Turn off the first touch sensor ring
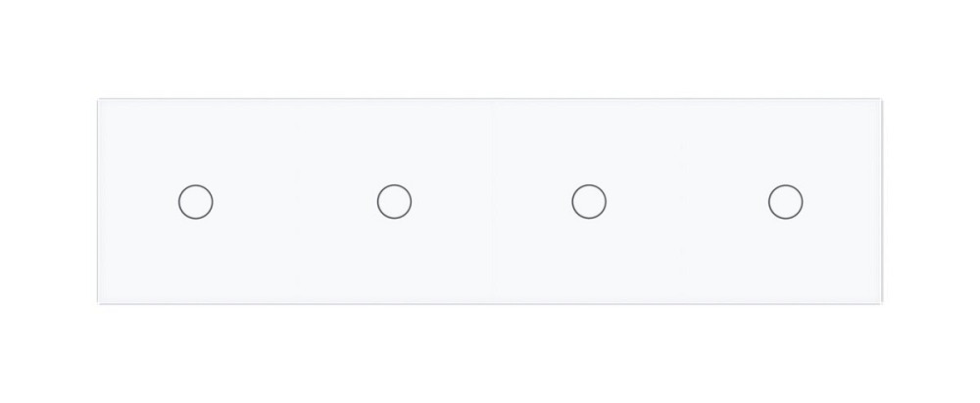Viewport: 980px width, 403px height. [196, 201]
